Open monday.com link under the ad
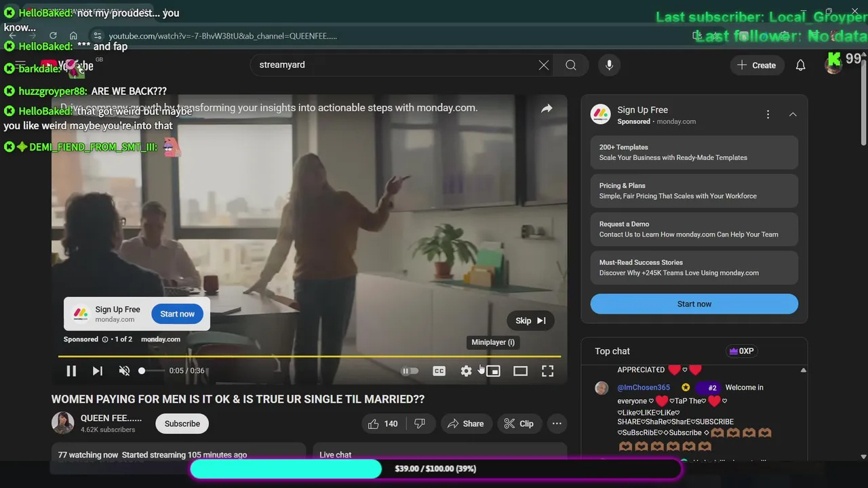 161,339
